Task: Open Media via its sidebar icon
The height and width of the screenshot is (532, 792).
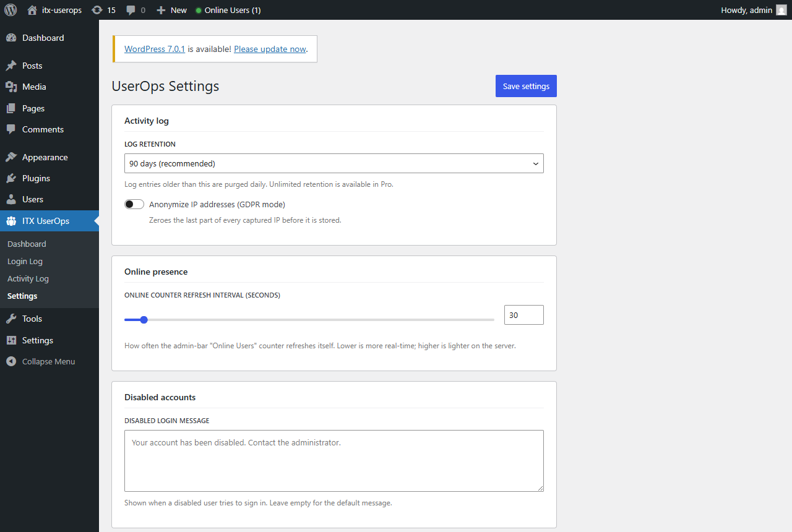Action: coord(11,87)
